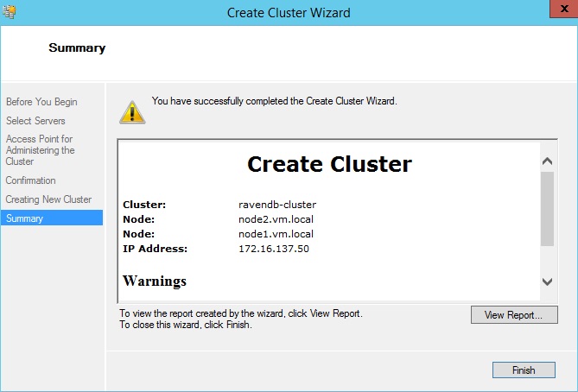Image resolution: width=578 pixels, height=392 pixels.
Task: Click the wizard icon in title bar
Action: (x=10, y=12)
